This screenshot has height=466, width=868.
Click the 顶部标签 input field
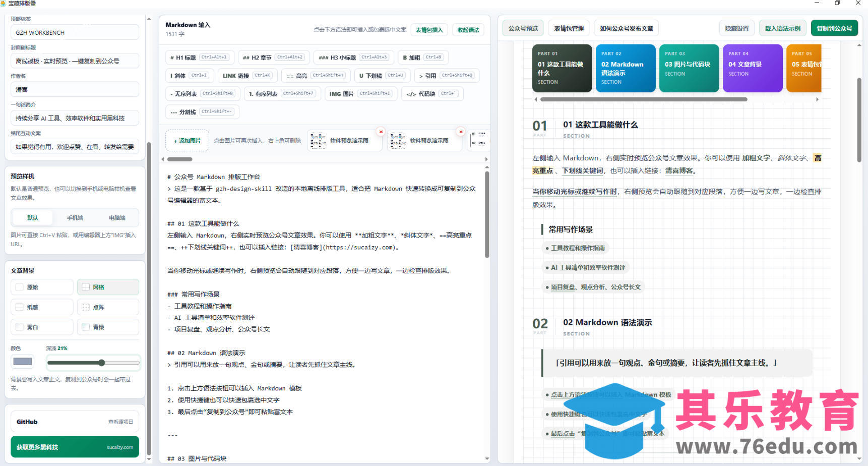(x=75, y=32)
